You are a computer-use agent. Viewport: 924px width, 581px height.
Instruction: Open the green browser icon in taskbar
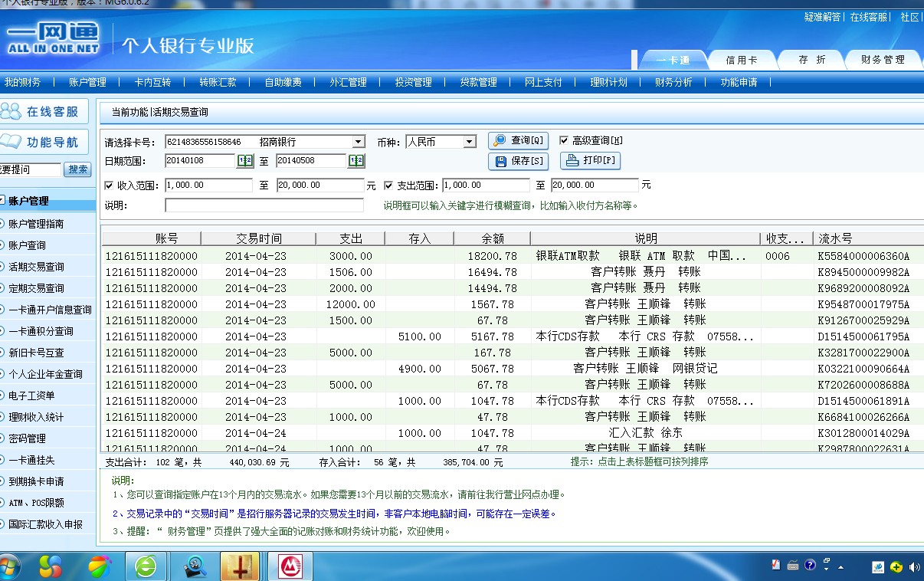pos(146,566)
